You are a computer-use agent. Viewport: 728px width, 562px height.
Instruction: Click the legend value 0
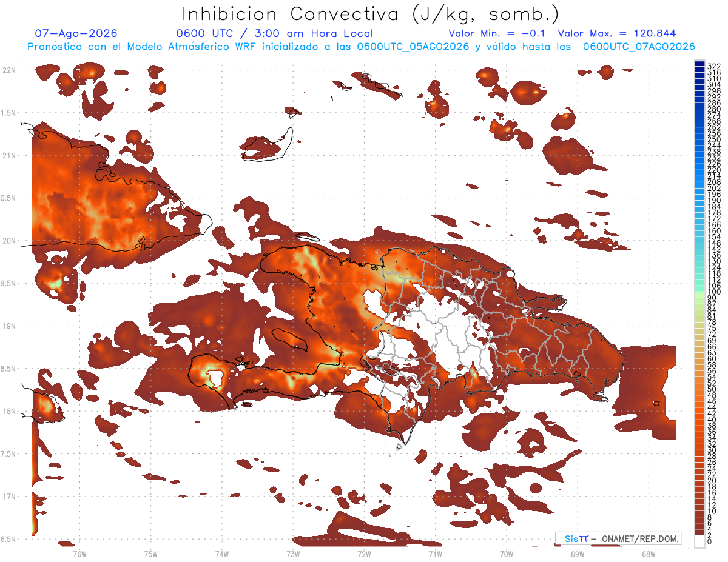pyautogui.click(x=710, y=541)
